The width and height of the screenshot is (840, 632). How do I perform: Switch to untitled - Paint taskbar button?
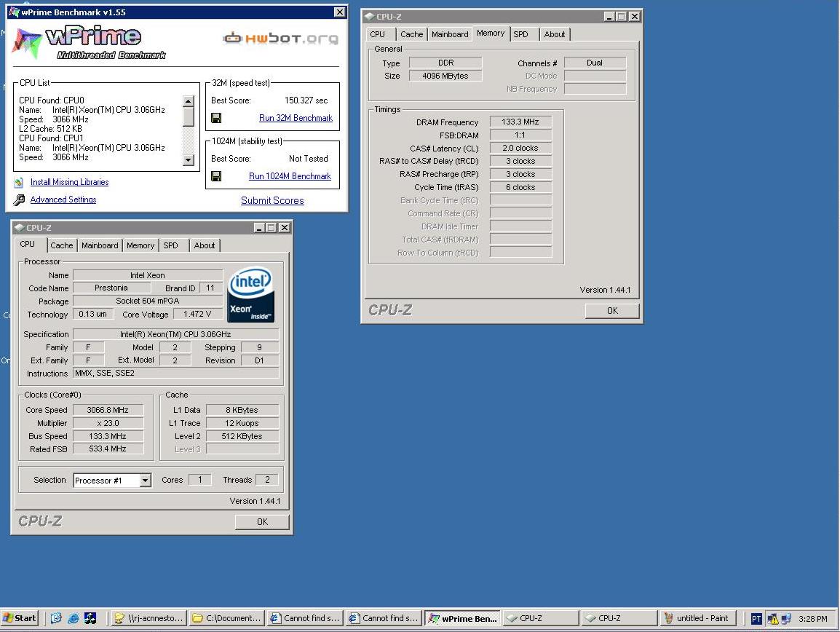pos(698,618)
